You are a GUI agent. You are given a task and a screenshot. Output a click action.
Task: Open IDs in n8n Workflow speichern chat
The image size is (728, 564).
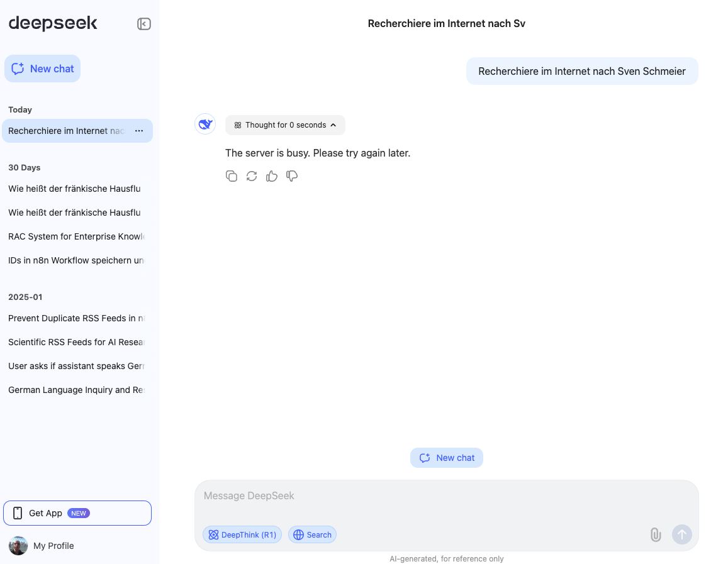pos(77,260)
